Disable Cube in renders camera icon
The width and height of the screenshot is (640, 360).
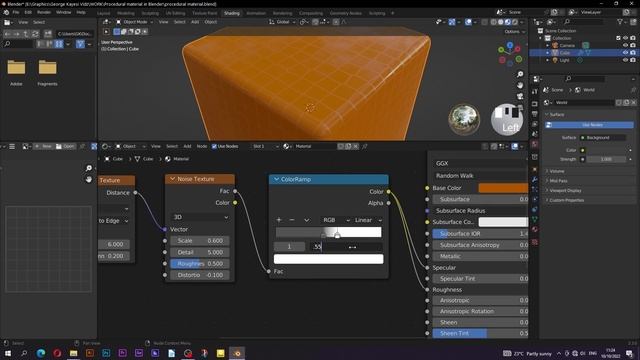click(633, 53)
